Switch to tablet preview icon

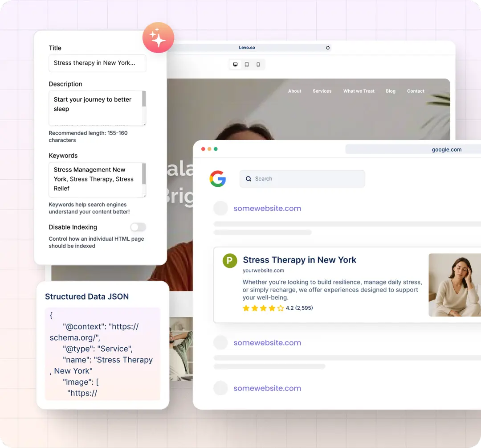pyautogui.click(x=247, y=65)
